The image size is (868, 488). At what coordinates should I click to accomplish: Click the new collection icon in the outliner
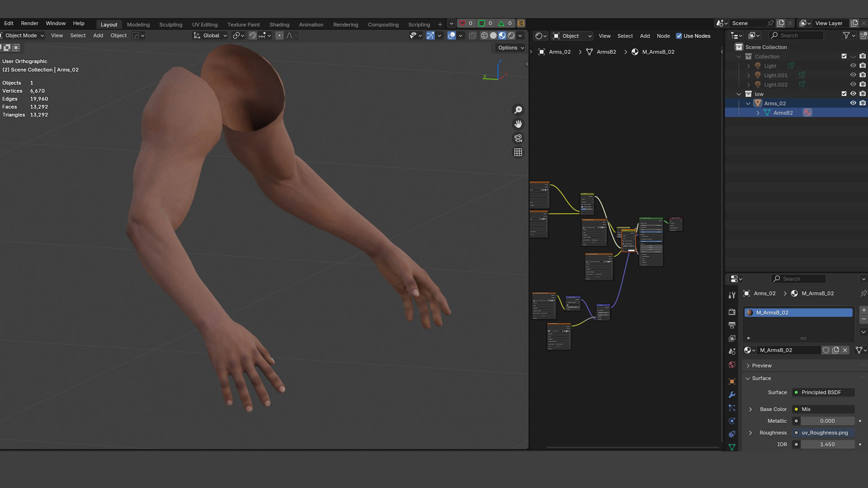click(x=863, y=35)
